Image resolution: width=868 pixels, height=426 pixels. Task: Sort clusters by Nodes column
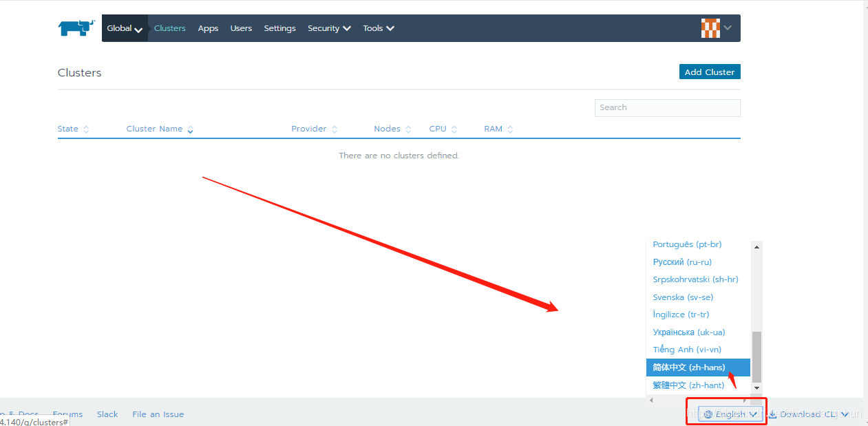tap(392, 129)
